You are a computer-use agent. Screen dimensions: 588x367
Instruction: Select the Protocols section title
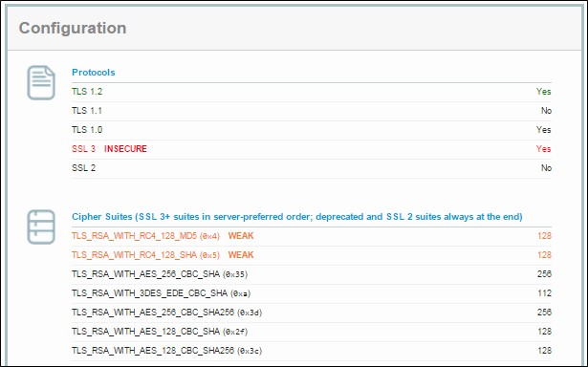click(94, 73)
